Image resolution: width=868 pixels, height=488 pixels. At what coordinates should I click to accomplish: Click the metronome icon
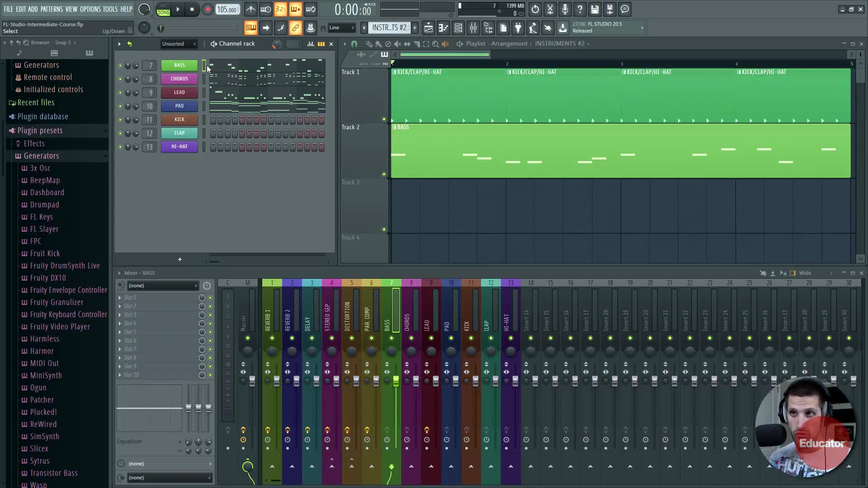click(250, 9)
